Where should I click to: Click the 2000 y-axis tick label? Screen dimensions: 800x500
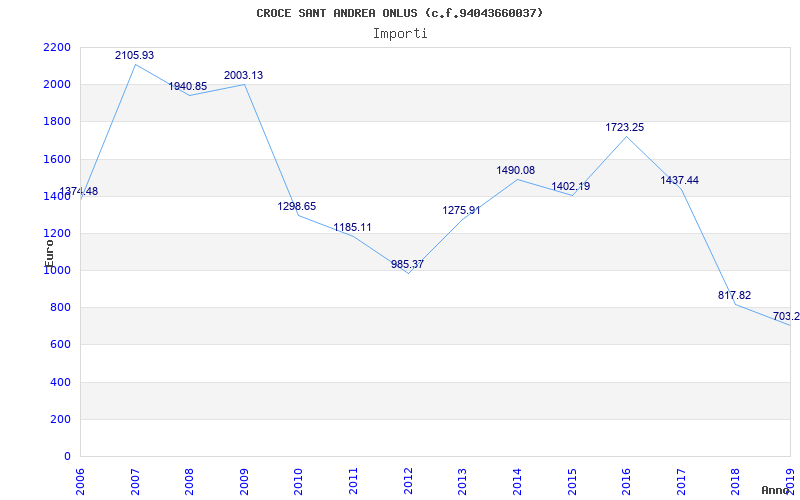click(x=58, y=85)
